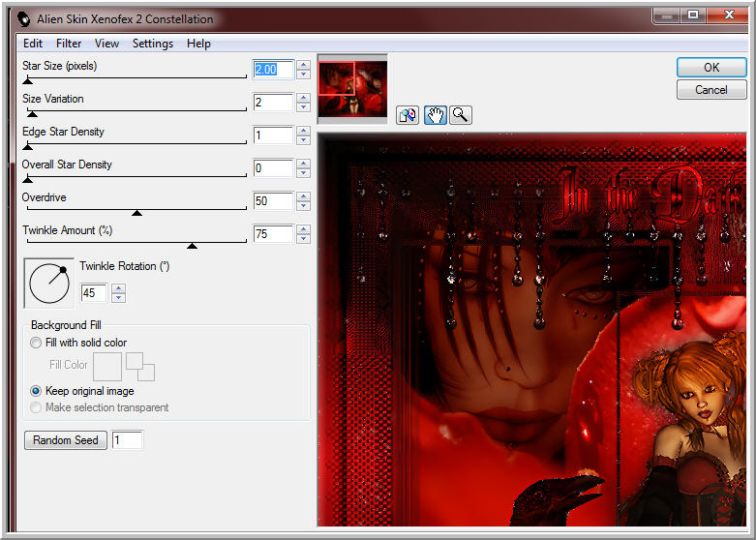Click the Twinkle Amount slider handle
Image resolution: width=756 pixels, height=540 pixels.
pyautogui.click(x=193, y=246)
